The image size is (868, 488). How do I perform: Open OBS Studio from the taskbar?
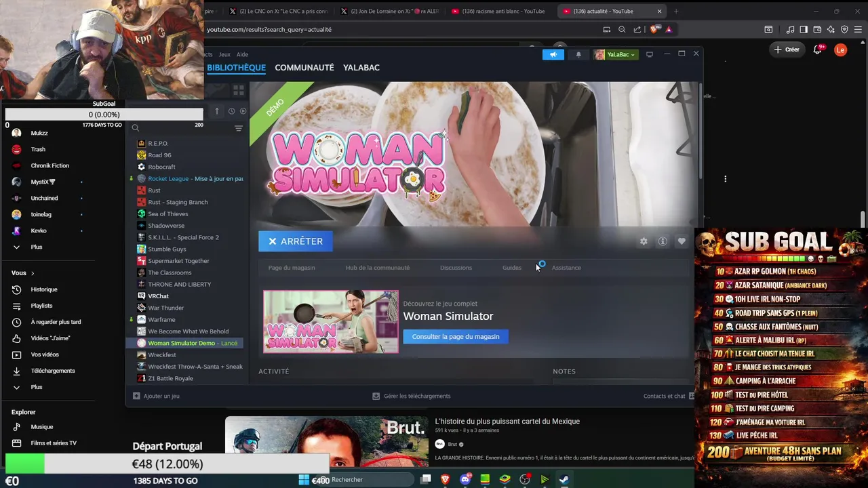[525, 479]
